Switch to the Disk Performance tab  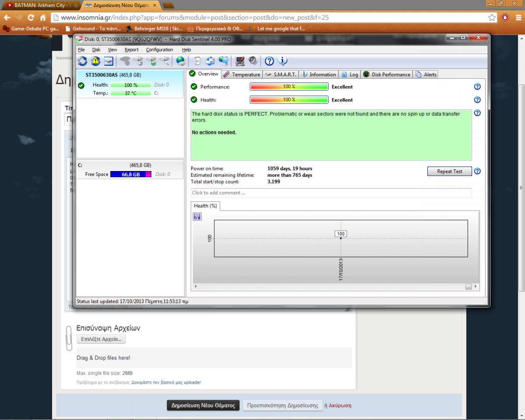coord(387,74)
